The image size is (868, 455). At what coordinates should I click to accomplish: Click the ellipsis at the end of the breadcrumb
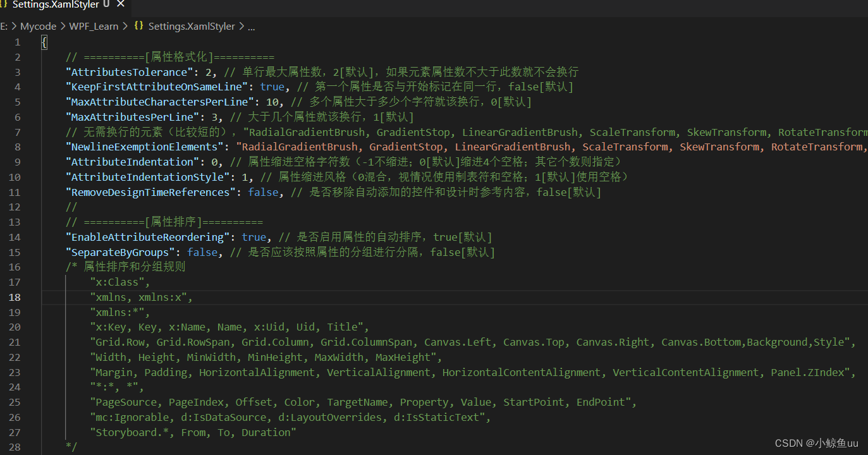(x=251, y=26)
